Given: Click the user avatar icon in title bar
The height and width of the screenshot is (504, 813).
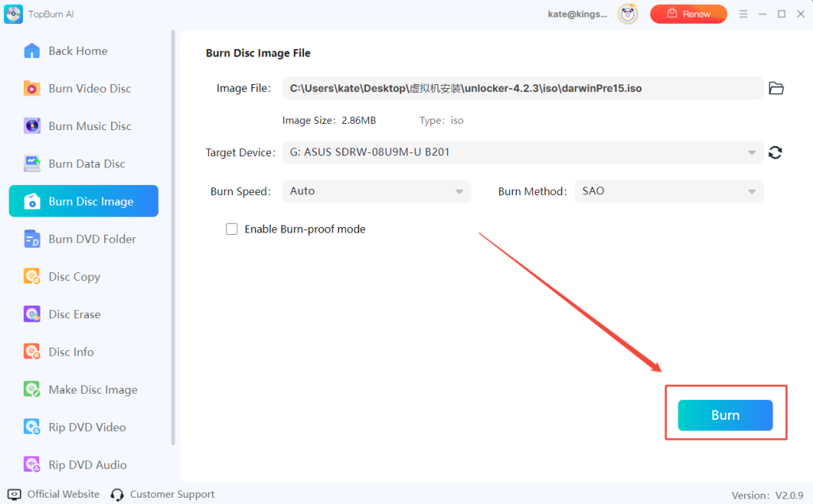Looking at the screenshot, I should 628,14.
